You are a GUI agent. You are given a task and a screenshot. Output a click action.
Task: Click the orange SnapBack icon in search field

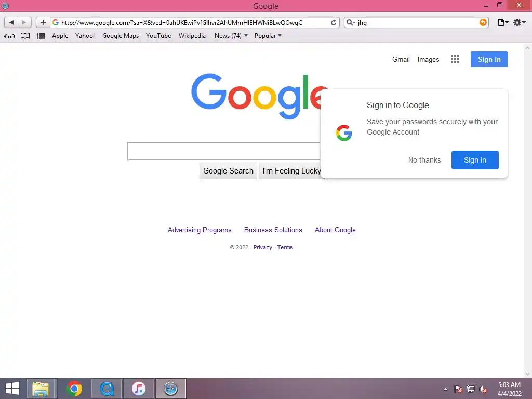coord(483,22)
